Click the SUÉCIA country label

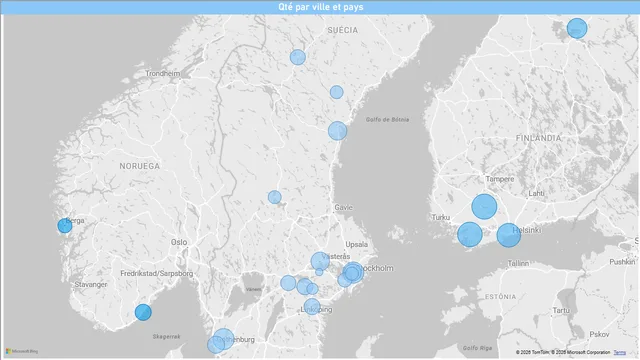point(342,30)
